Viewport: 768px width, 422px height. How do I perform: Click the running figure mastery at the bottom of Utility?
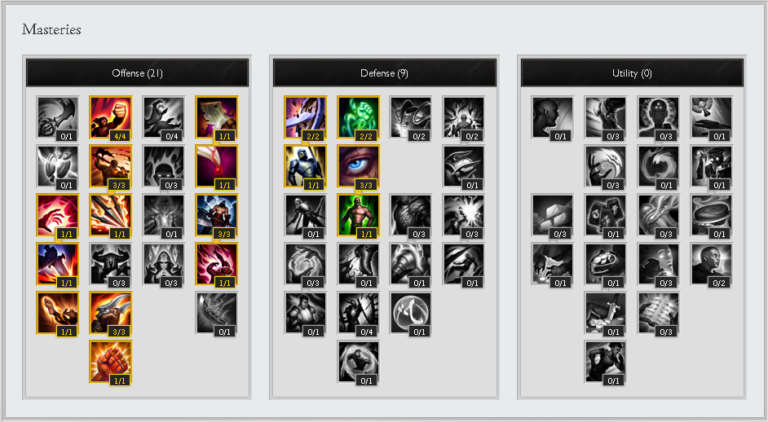(605, 362)
